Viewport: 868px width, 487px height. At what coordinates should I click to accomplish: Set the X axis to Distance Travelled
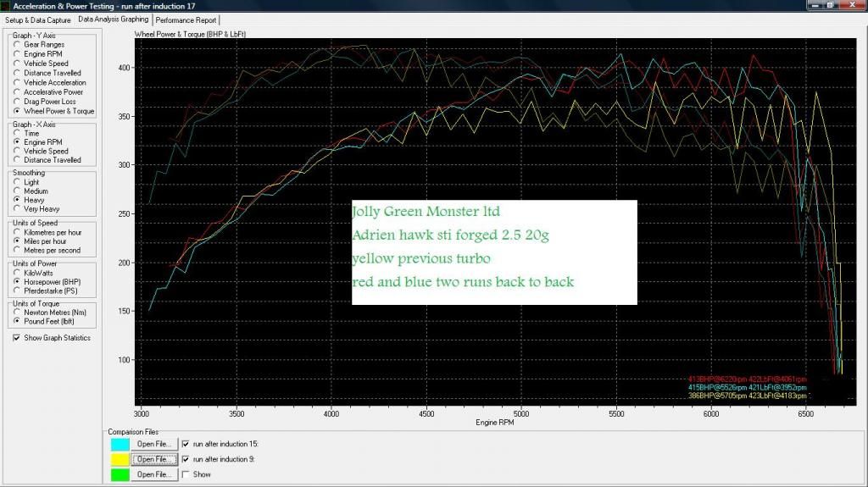16,160
